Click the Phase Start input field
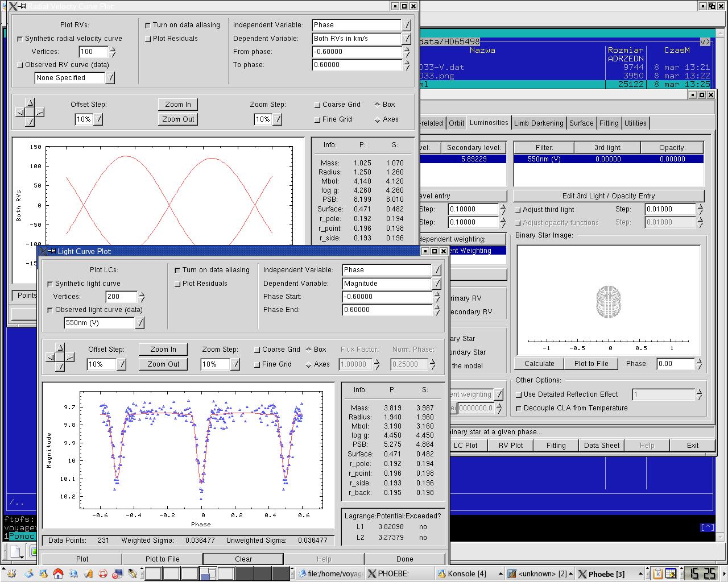The height and width of the screenshot is (582, 728). pyautogui.click(x=387, y=297)
